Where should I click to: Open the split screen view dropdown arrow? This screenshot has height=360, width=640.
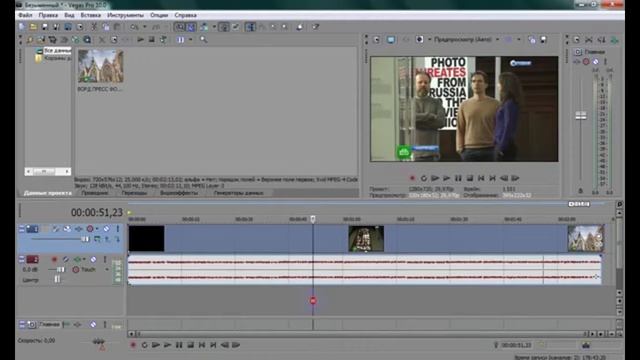pos(430,40)
